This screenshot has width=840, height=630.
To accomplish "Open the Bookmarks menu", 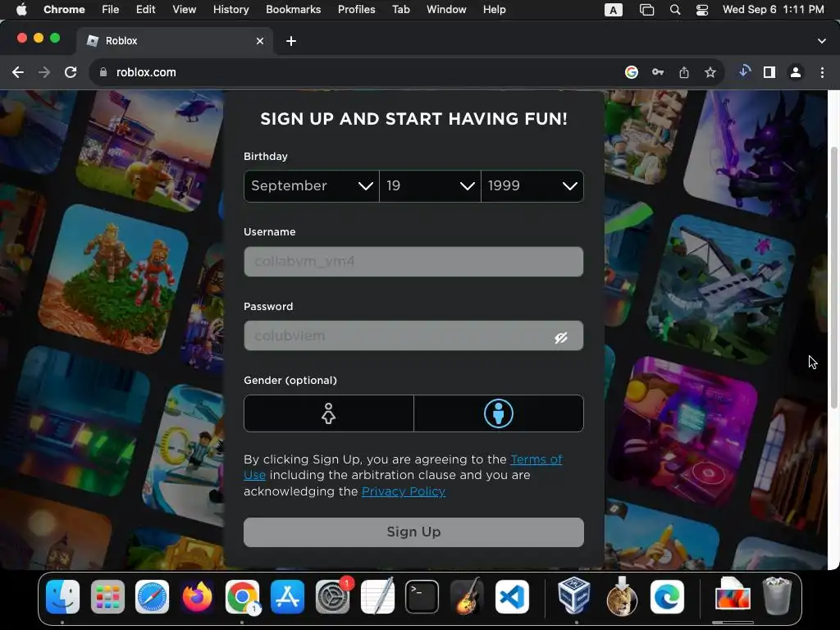I will pos(293,9).
